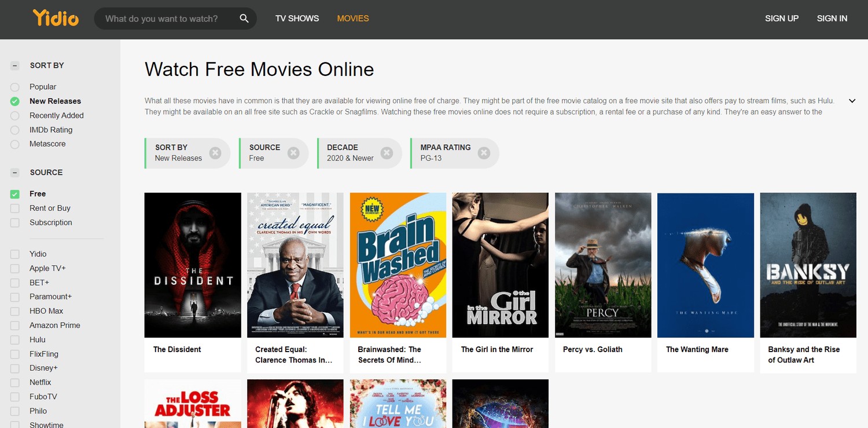Check the Paramount+ checkbox
This screenshot has width=868, height=428.
pos(15,297)
